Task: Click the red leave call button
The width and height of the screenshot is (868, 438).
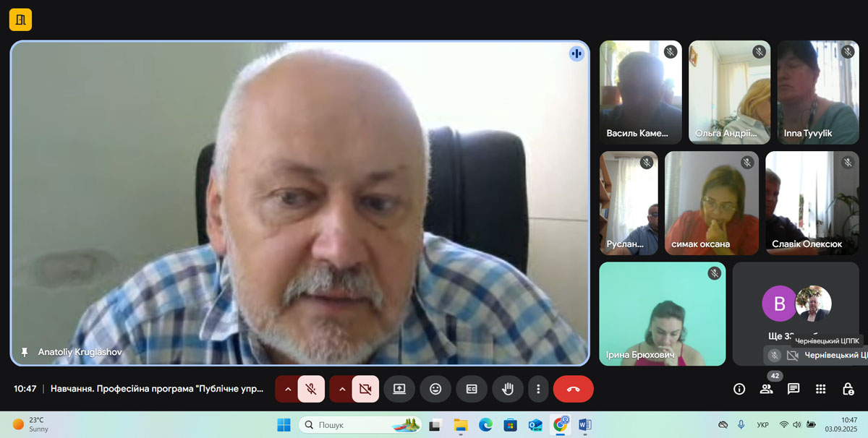Action: click(573, 389)
